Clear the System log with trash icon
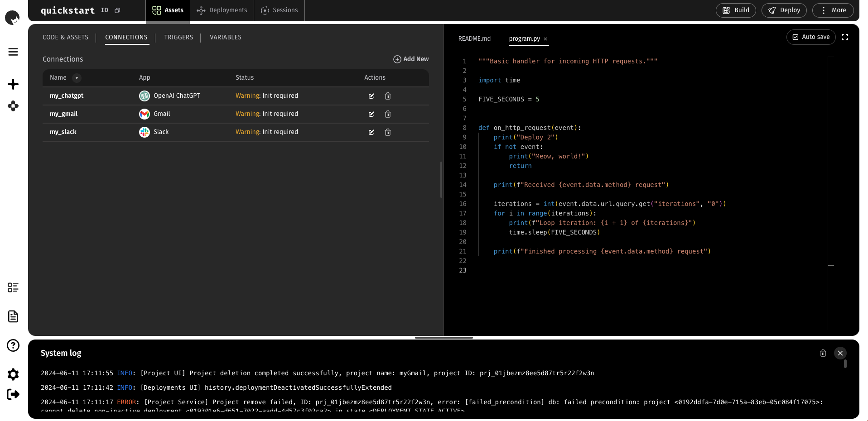Viewport: 868px width, 421px height. pyautogui.click(x=823, y=353)
